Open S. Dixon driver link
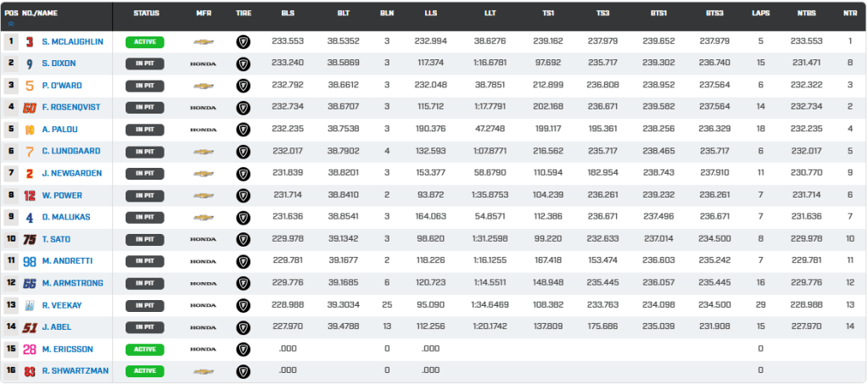The width and height of the screenshot is (868, 384). (59, 64)
